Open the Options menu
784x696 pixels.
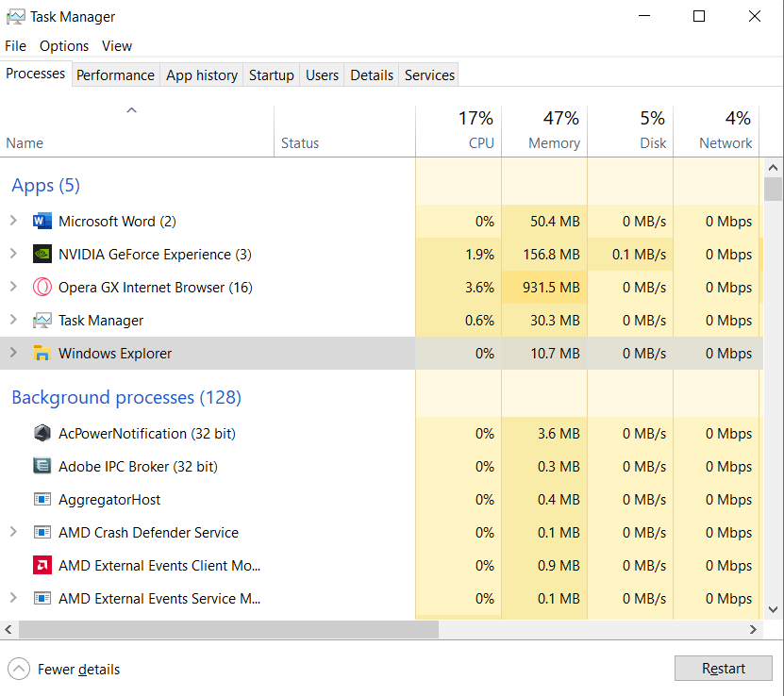click(x=64, y=46)
